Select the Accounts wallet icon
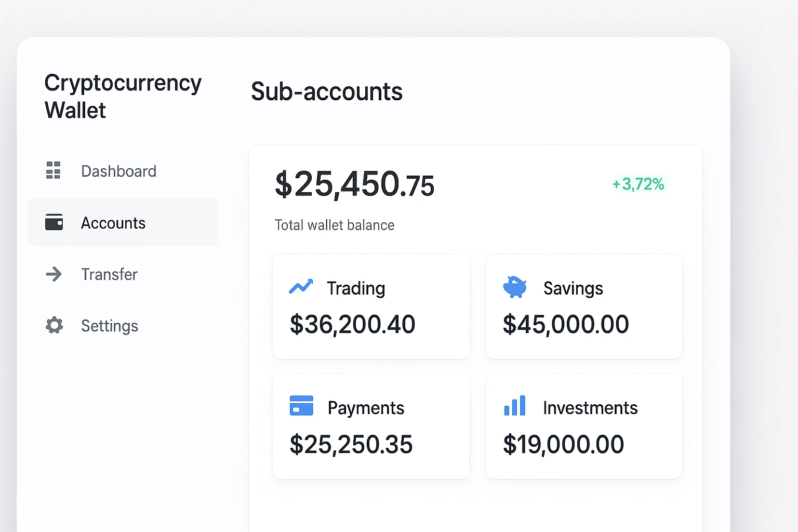The height and width of the screenshot is (532, 798). coord(54,222)
